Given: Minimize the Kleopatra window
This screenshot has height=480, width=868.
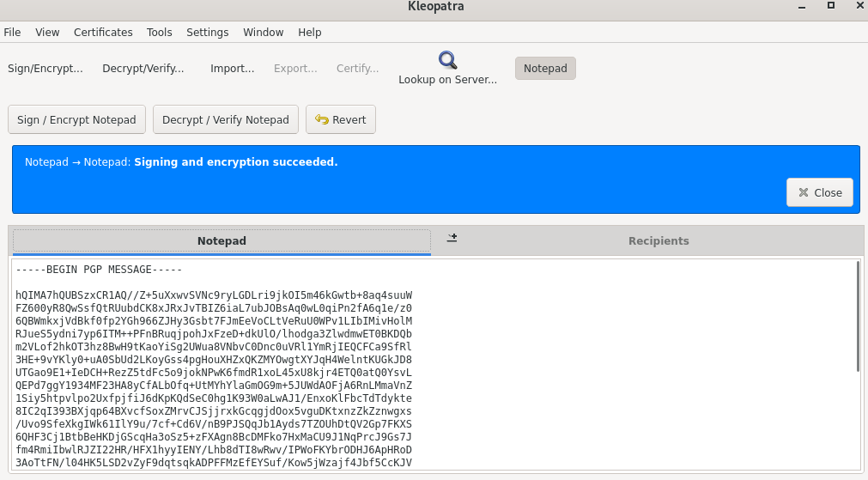Looking at the screenshot, I should [802, 7].
